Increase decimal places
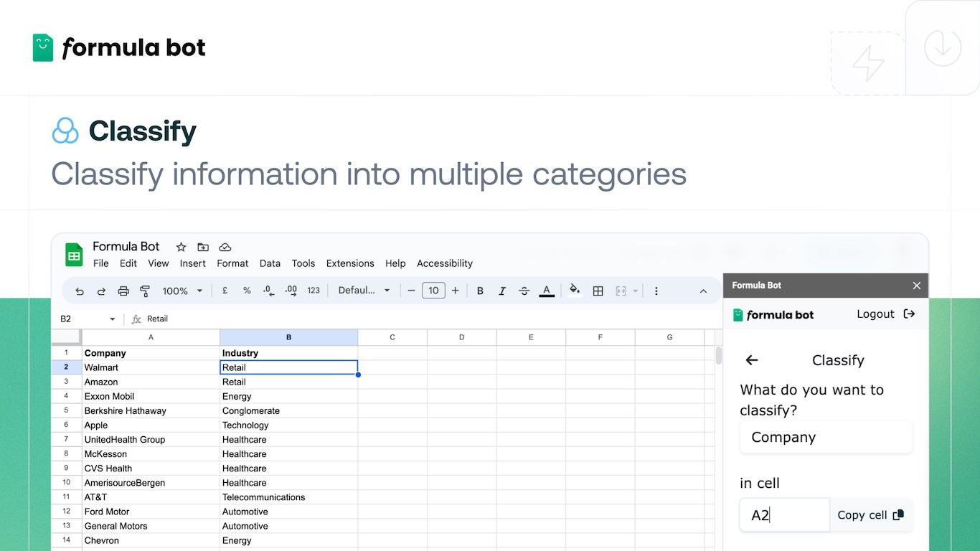This screenshot has height=551, width=980. 291,291
